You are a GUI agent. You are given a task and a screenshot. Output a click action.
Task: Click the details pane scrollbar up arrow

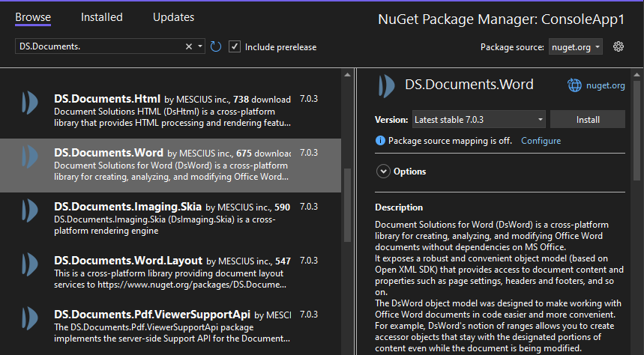coord(637,75)
